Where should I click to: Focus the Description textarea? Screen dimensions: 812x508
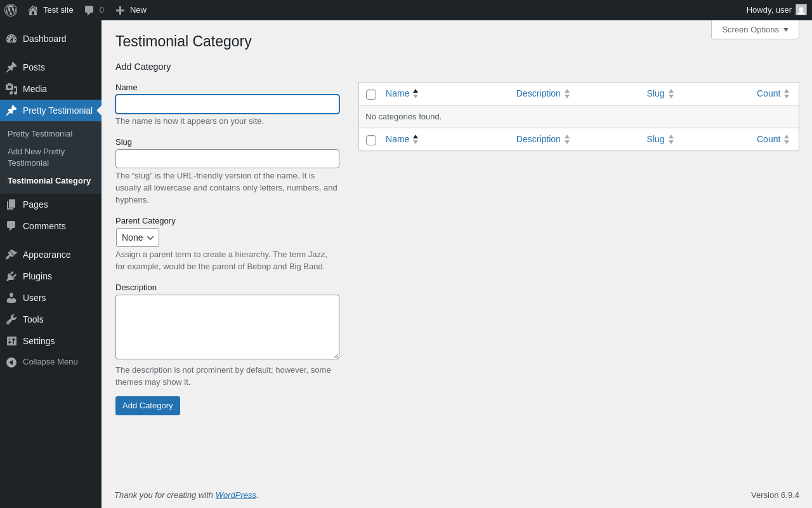[227, 327]
